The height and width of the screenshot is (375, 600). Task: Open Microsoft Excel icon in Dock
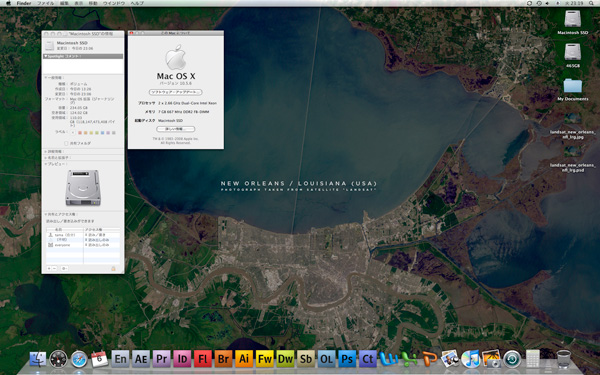coord(409,359)
